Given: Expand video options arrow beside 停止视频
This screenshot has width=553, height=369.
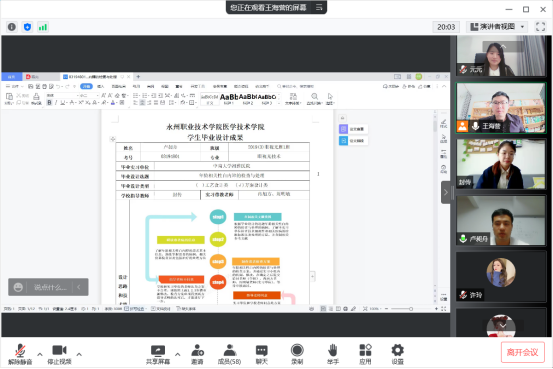Looking at the screenshot, I should [79, 354].
